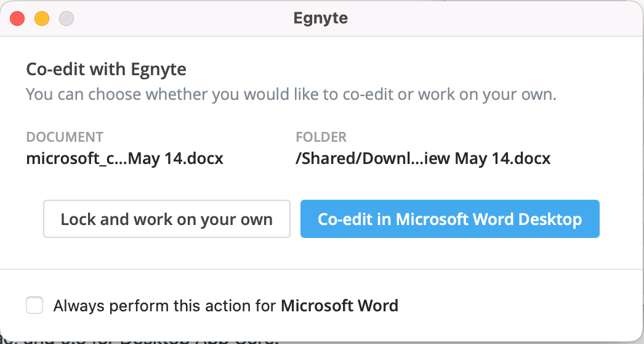Minimize the Egnyte dialog with the yellow button
This screenshot has height=344, width=644.
click(42, 18)
